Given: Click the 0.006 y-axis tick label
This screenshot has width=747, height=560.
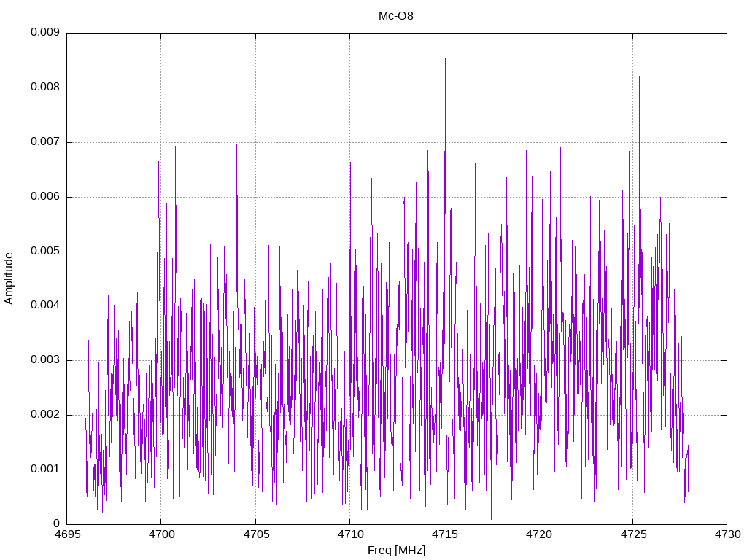Looking at the screenshot, I should pos(45,197).
